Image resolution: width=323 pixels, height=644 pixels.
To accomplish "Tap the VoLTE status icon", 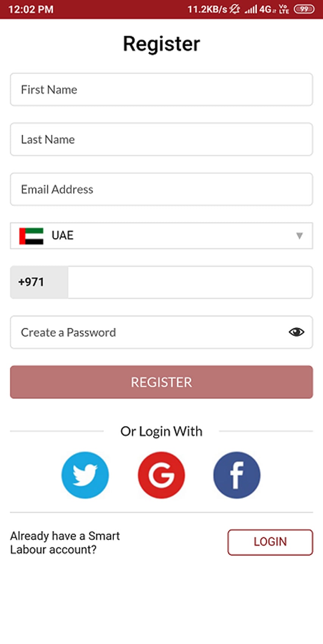I will [284, 9].
